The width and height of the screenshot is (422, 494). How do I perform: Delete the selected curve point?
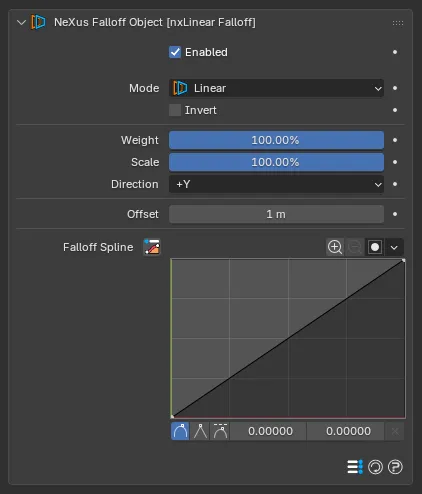pos(395,431)
